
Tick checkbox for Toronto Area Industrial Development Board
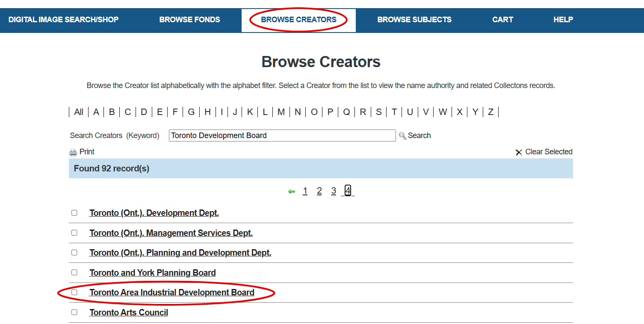[x=74, y=292]
